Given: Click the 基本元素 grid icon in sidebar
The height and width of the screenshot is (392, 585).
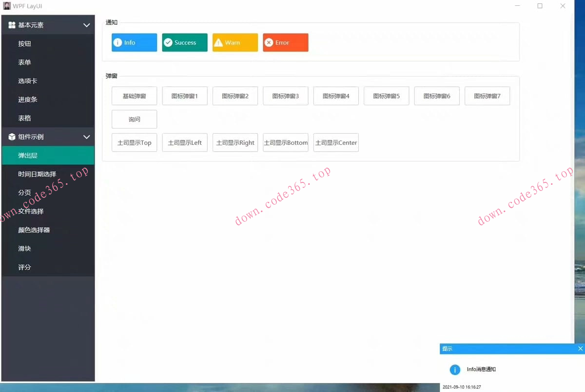Looking at the screenshot, I should [x=11, y=25].
